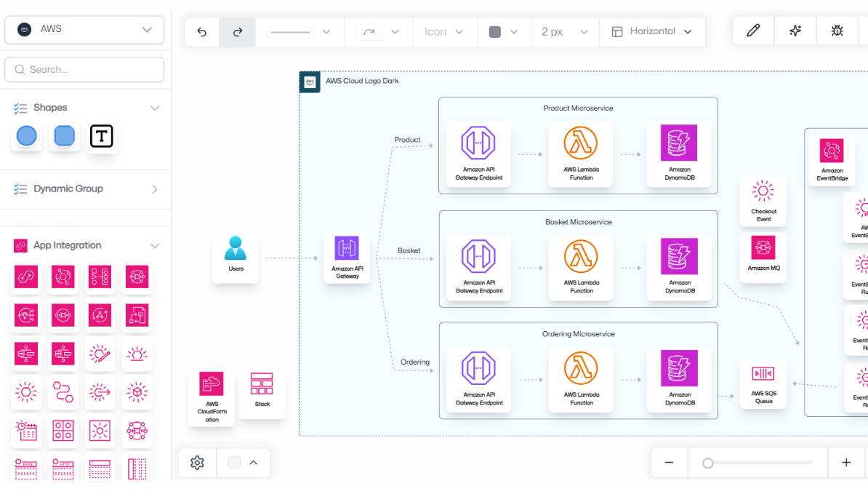Select the Text shape tool
Screen dimensions: 868x489
[x=102, y=136]
